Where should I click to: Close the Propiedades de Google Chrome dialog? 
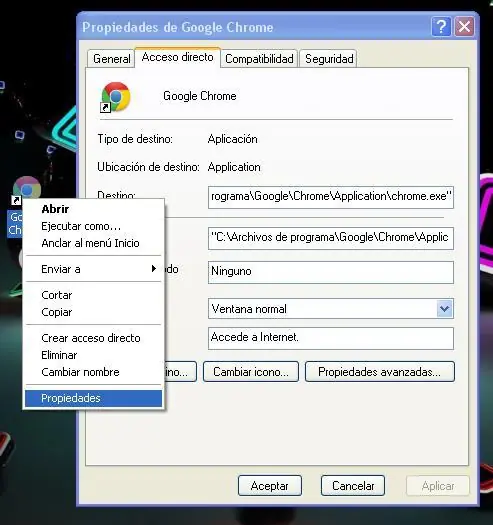tap(464, 26)
